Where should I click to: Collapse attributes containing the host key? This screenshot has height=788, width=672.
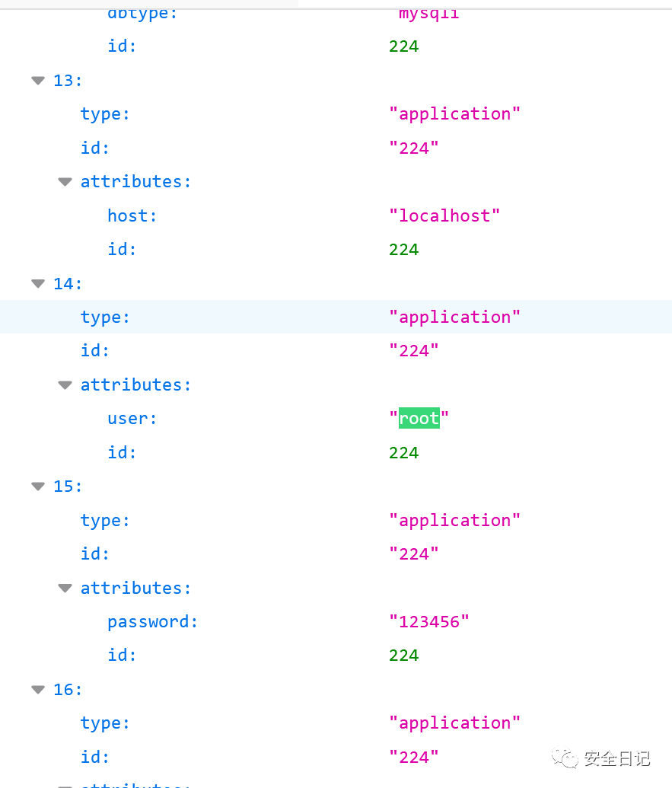click(x=65, y=182)
